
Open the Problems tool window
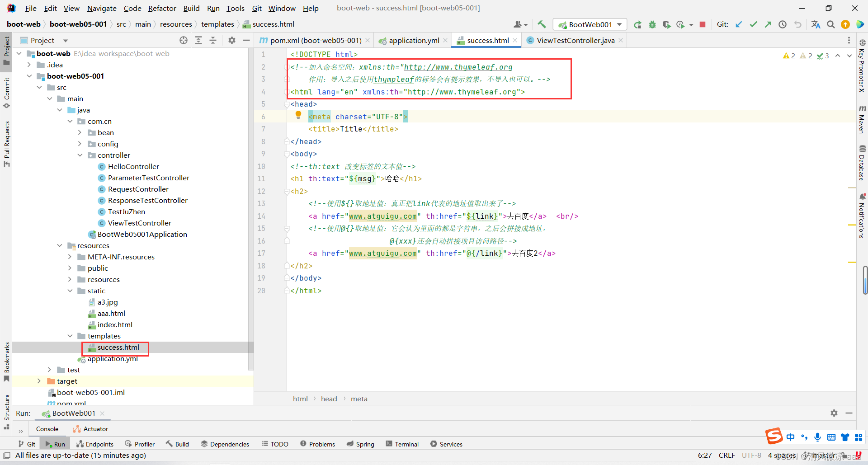pyautogui.click(x=317, y=444)
